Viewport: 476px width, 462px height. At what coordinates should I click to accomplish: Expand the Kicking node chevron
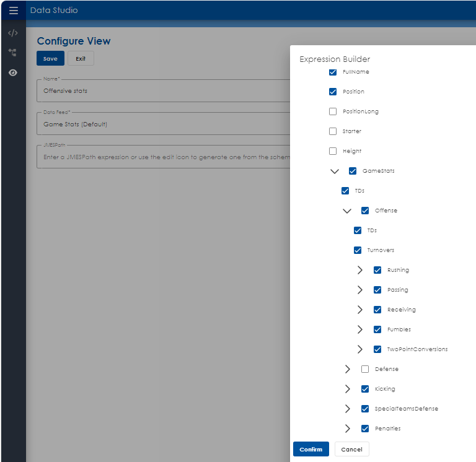tap(348, 389)
